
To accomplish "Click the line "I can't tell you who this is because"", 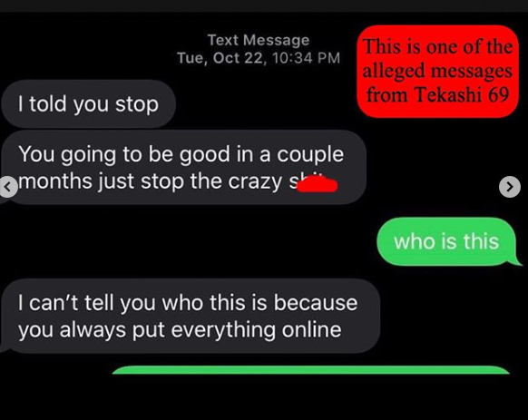I will (x=188, y=303).
